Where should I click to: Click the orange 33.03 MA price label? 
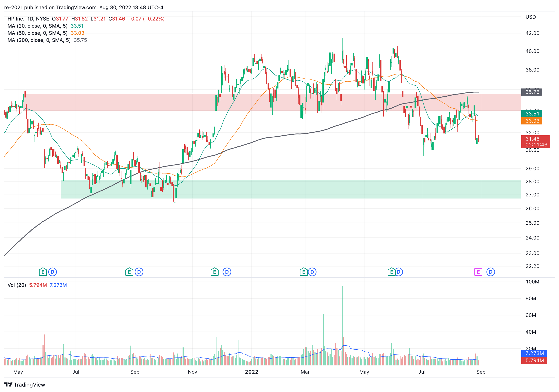532,121
